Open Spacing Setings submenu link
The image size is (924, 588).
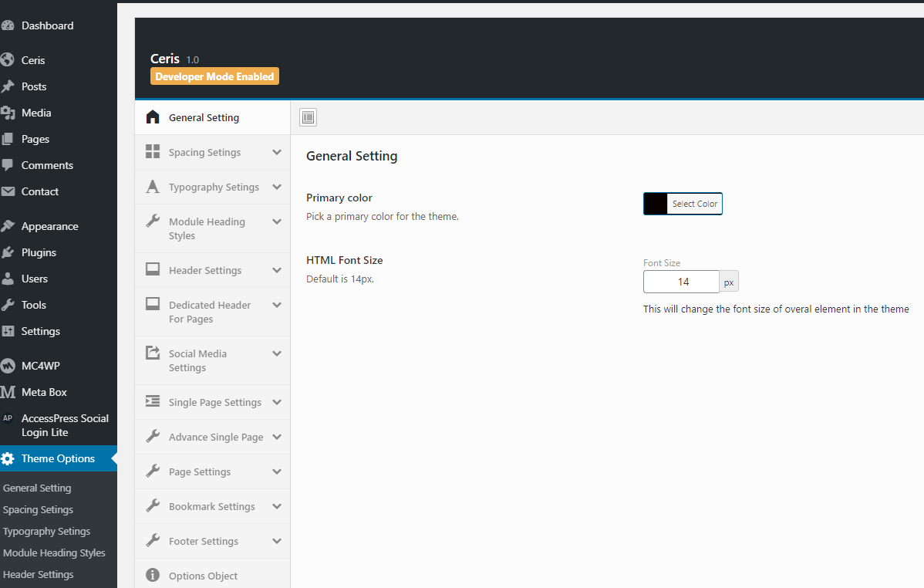click(39, 509)
